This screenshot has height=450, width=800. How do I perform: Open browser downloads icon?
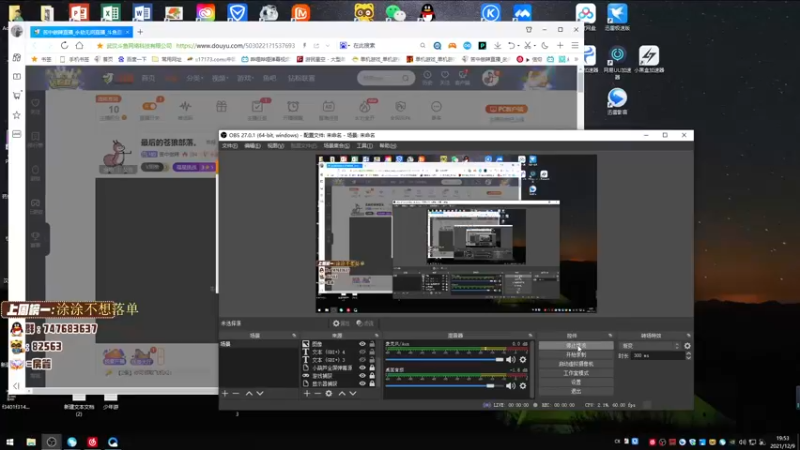click(x=497, y=45)
